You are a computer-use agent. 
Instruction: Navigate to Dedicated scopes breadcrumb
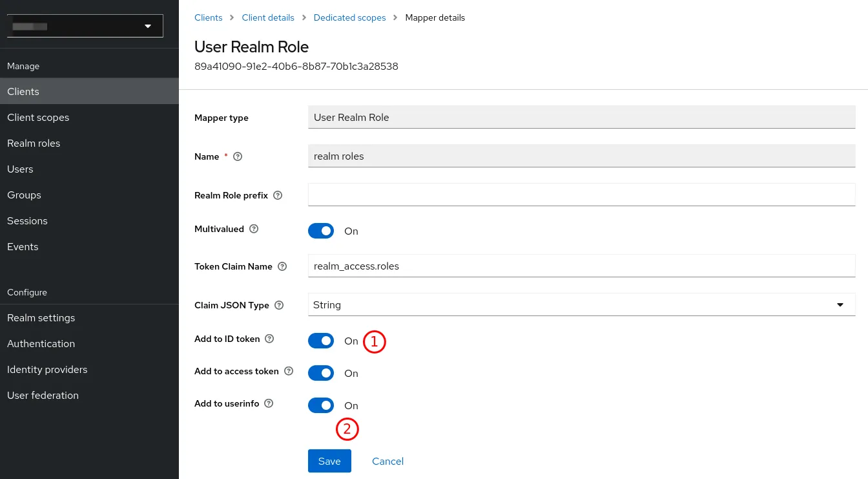(349, 17)
